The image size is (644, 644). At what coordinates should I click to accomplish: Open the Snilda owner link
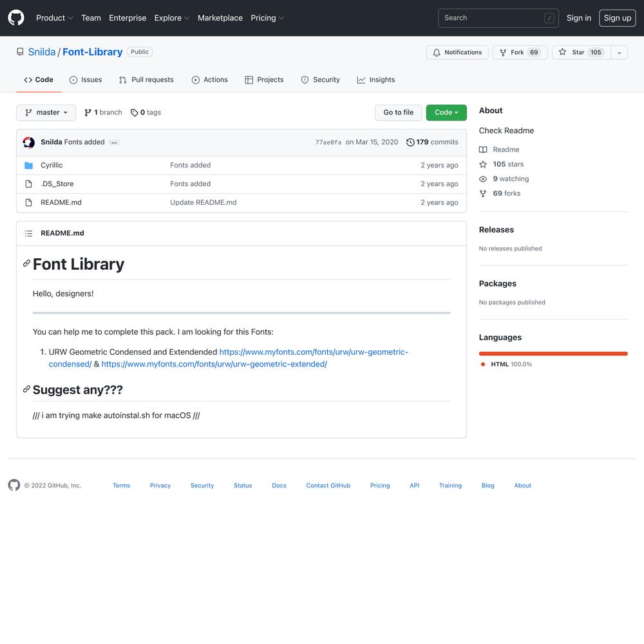[41, 52]
